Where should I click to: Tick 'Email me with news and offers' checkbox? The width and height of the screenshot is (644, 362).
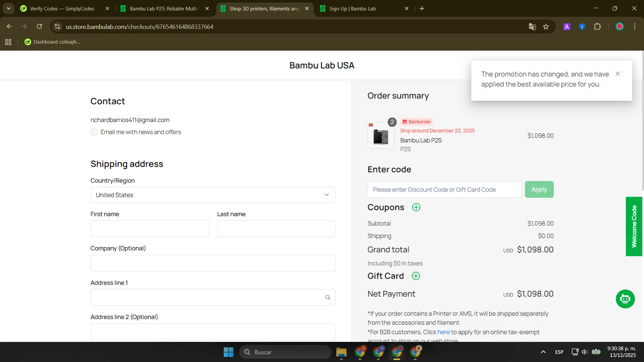point(94,132)
